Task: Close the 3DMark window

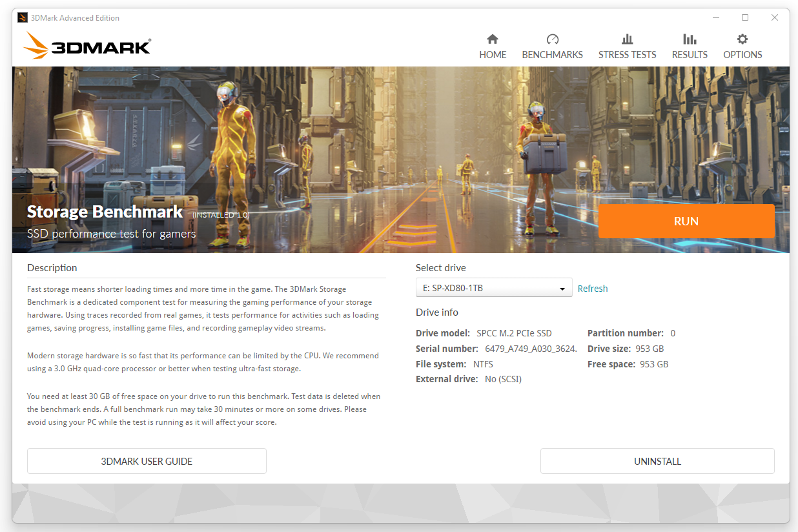Action: (x=775, y=17)
